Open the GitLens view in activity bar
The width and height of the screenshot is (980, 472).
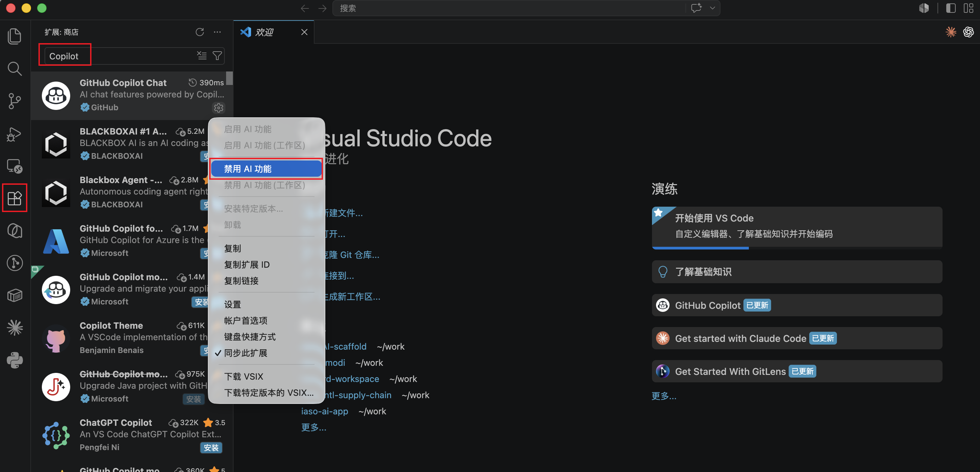(15, 263)
